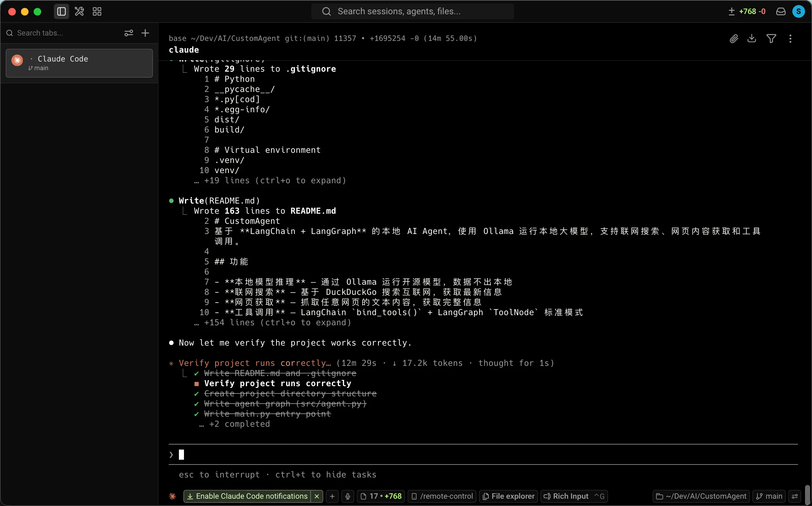812x506 pixels.
Task: Click the 'Create project directory structure' task
Action: [x=290, y=393]
